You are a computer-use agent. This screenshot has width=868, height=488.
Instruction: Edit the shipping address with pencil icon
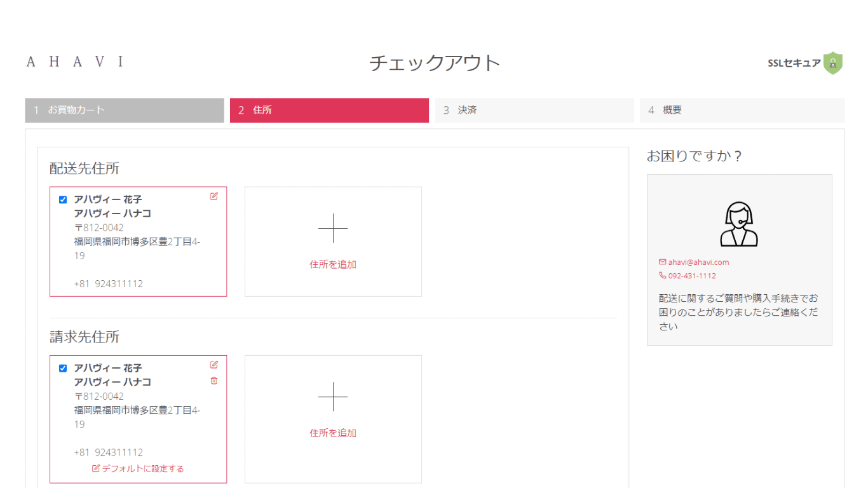point(214,196)
